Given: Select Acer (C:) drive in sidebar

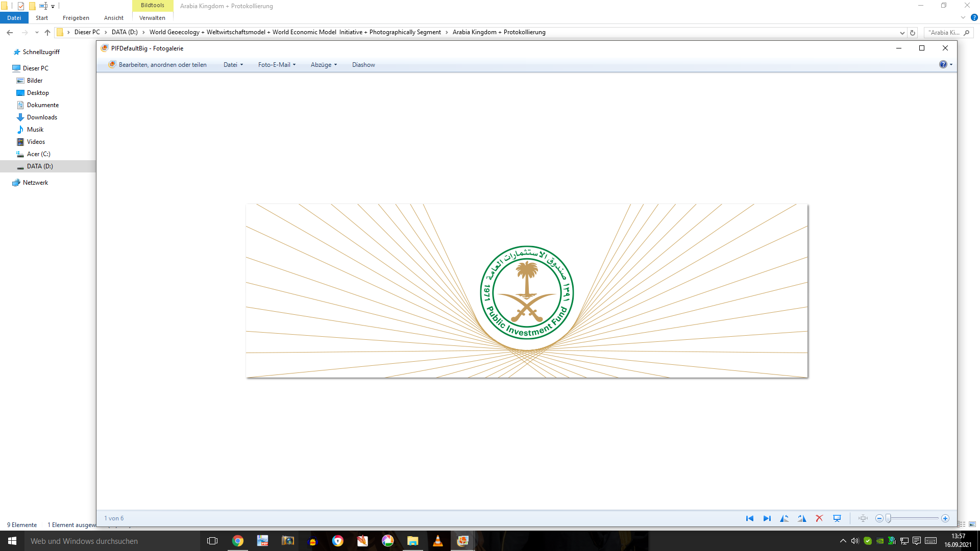Looking at the screenshot, I should point(38,154).
